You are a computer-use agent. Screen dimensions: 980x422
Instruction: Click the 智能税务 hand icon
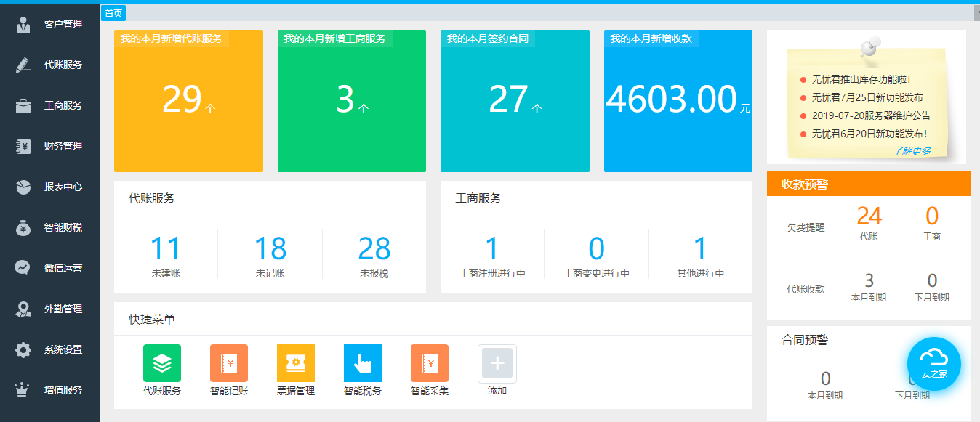pos(363,363)
